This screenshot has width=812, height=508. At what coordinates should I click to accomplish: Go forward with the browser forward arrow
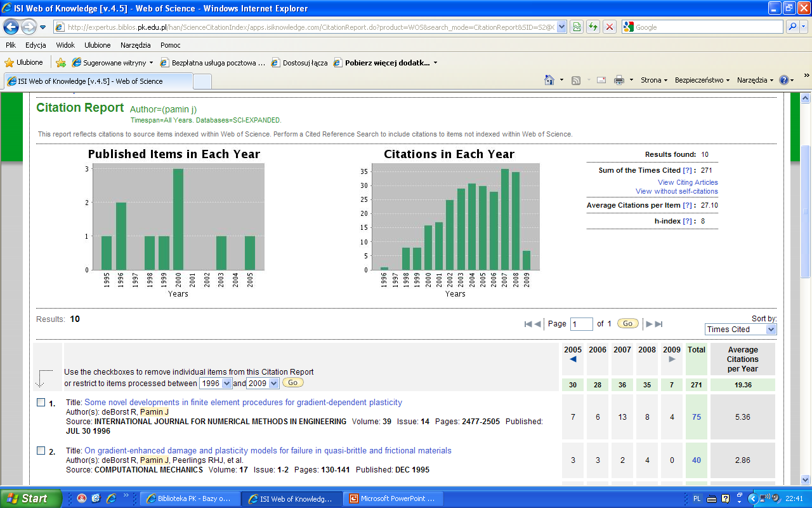click(x=29, y=27)
